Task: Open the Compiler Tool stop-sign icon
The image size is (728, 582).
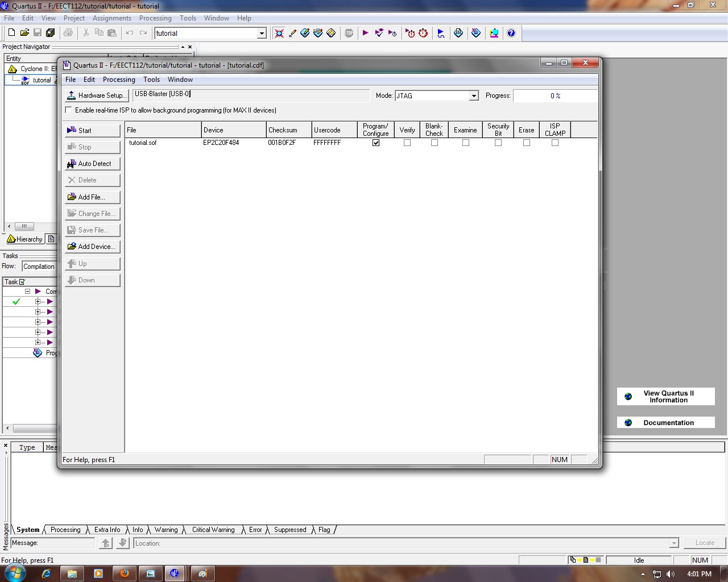Action: (349, 33)
